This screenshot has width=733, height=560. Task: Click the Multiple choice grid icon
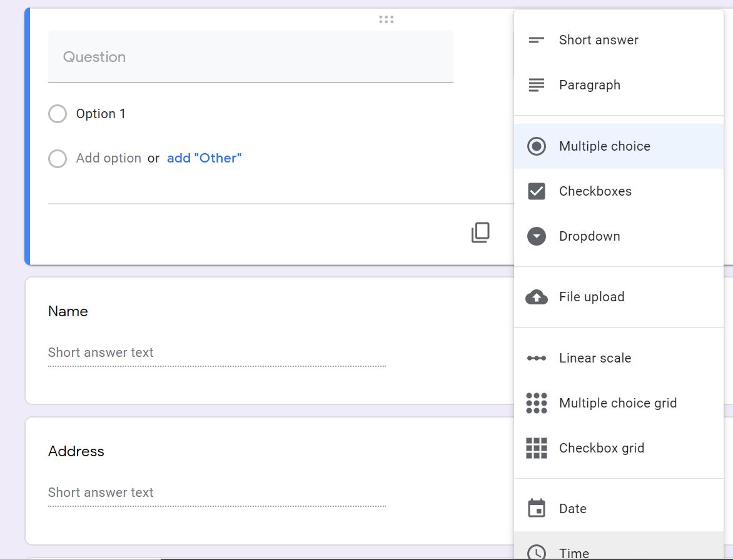point(536,402)
